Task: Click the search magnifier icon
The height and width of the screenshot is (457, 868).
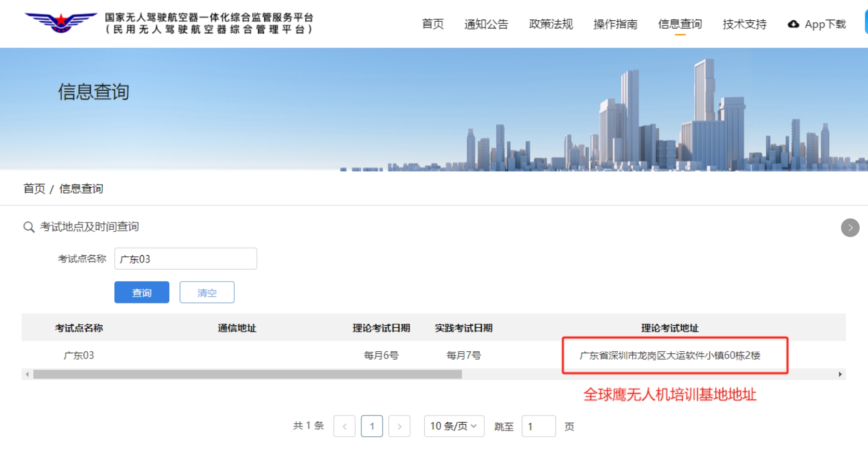Action: pos(29,227)
